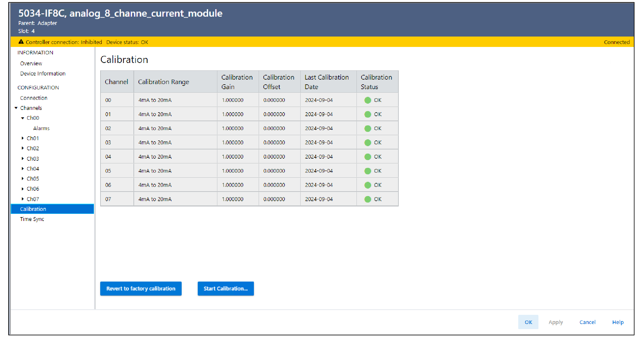Click the Slot: 4 label
644x338 pixels.
tap(26, 31)
